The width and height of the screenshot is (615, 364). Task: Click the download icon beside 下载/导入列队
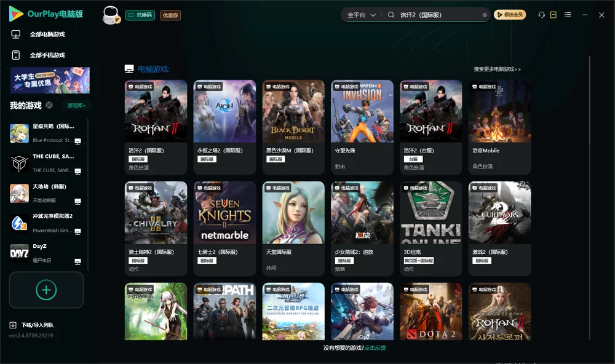13,325
